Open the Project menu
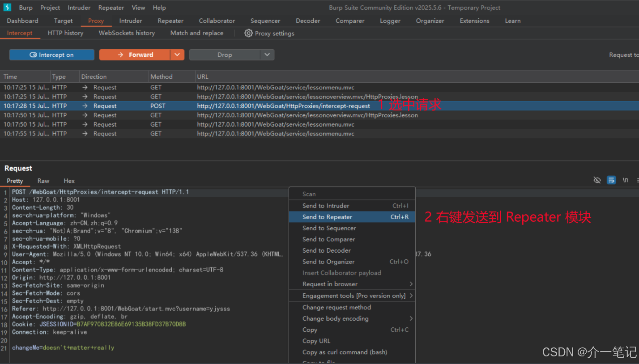This screenshot has width=639, height=364. [x=50, y=8]
